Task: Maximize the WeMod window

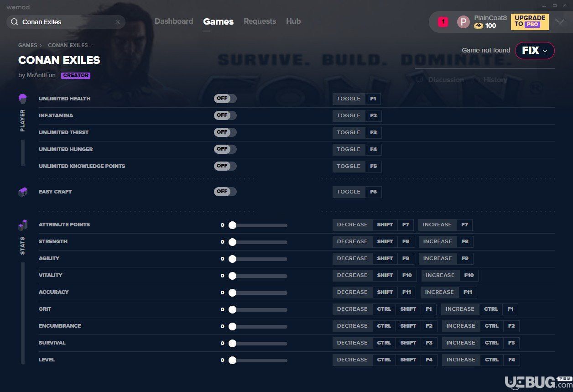Action: coord(555,5)
